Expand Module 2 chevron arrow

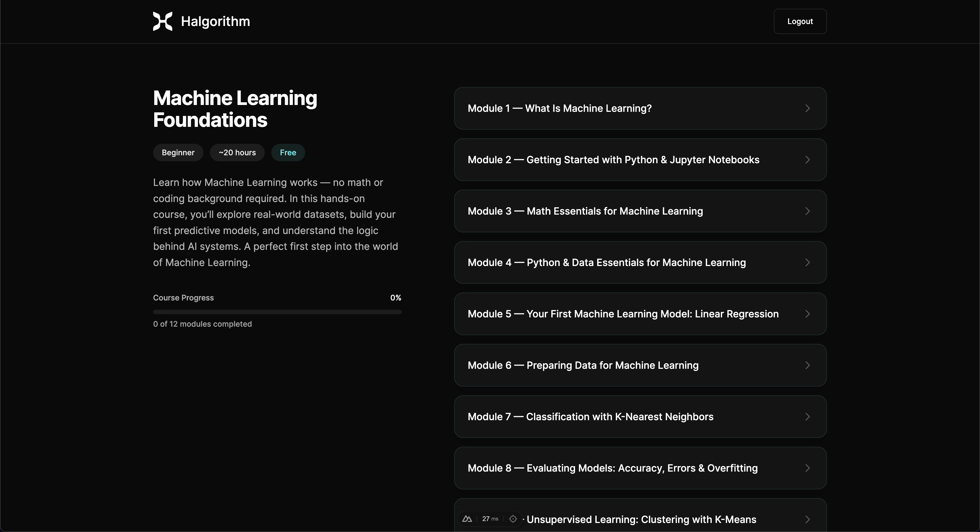click(807, 160)
